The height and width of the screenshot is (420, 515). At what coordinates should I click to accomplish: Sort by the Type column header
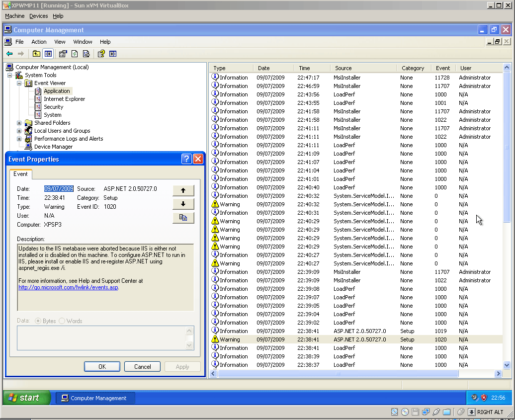(231, 68)
